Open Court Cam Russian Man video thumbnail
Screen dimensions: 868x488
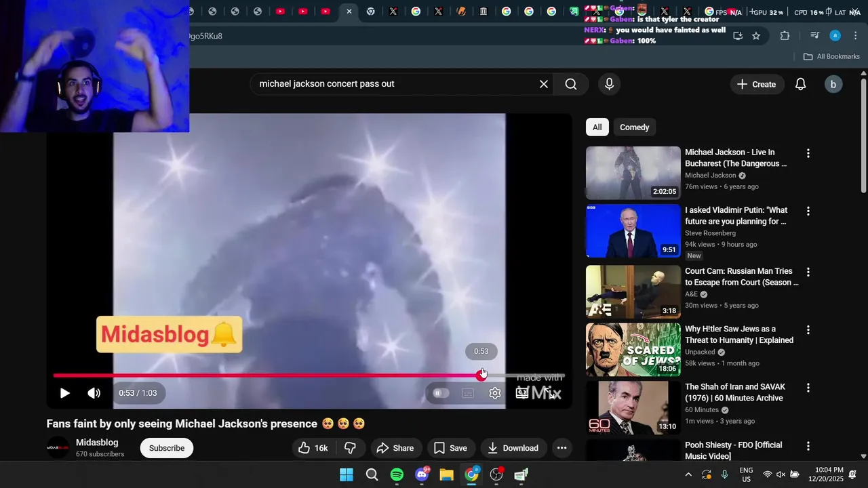coord(633,291)
